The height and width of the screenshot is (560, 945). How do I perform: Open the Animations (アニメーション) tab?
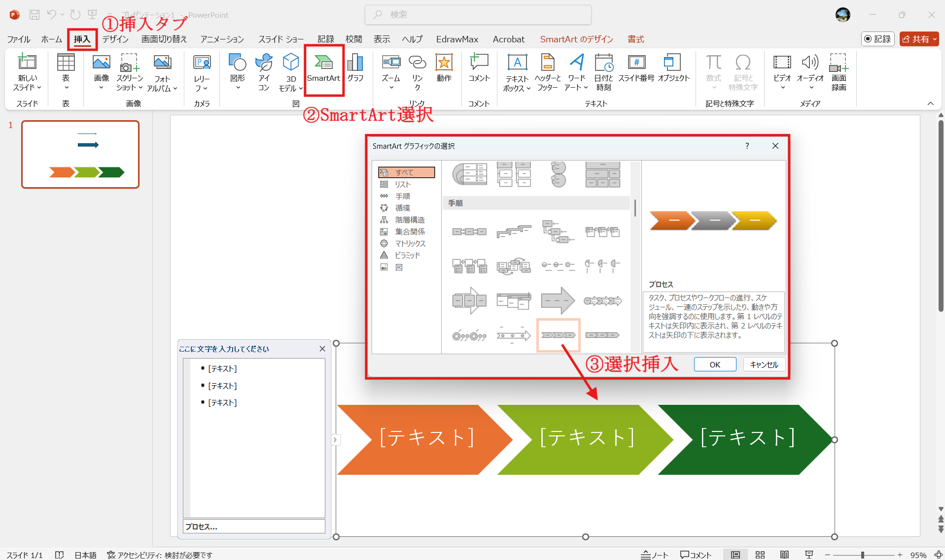click(x=222, y=39)
